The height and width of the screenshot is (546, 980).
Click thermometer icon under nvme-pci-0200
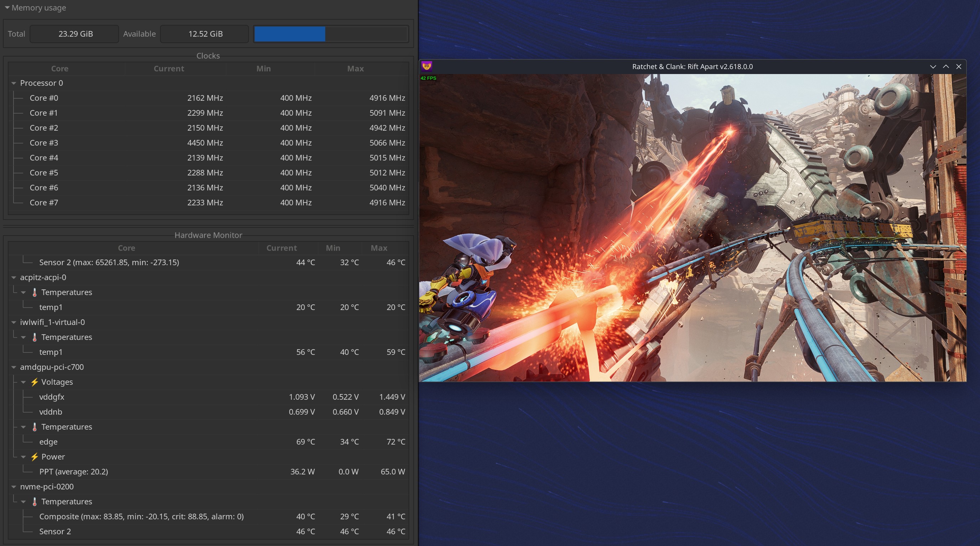tap(35, 502)
